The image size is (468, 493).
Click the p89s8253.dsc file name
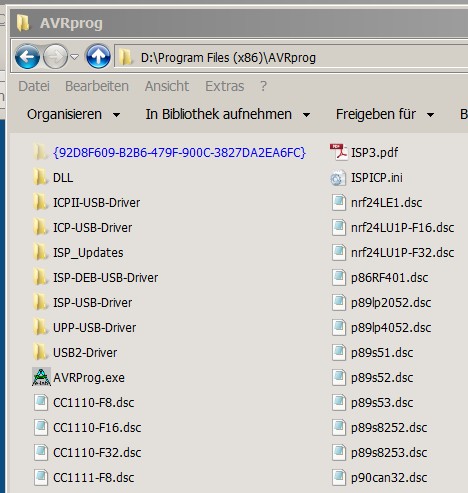click(x=389, y=453)
